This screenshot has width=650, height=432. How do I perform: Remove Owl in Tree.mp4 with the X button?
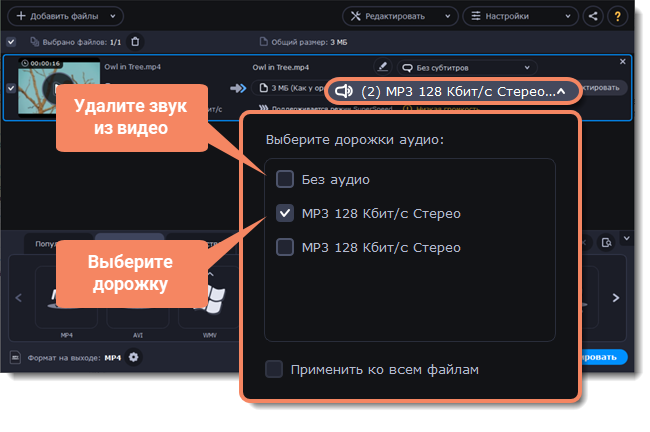coord(623,62)
